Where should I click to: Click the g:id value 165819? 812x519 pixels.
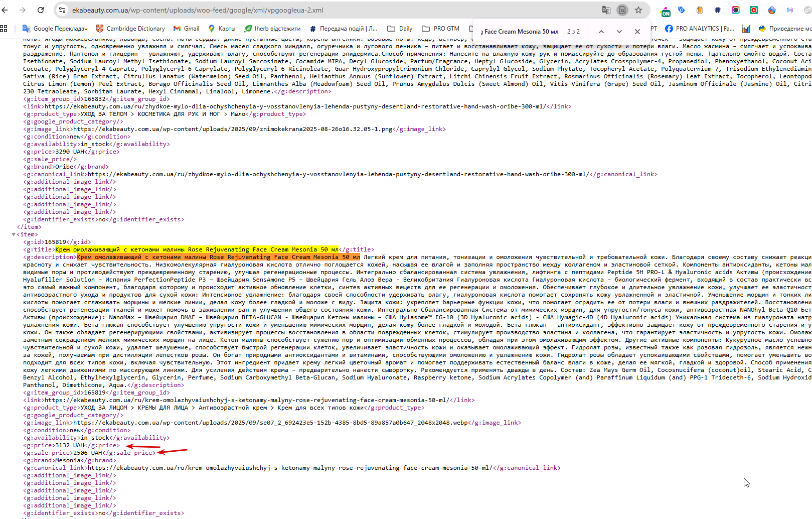(x=55, y=242)
